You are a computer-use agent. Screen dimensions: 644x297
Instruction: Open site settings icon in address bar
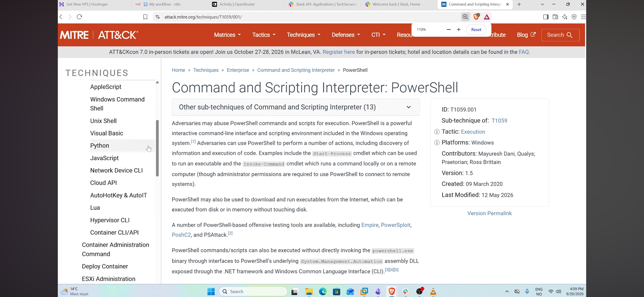point(158,17)
